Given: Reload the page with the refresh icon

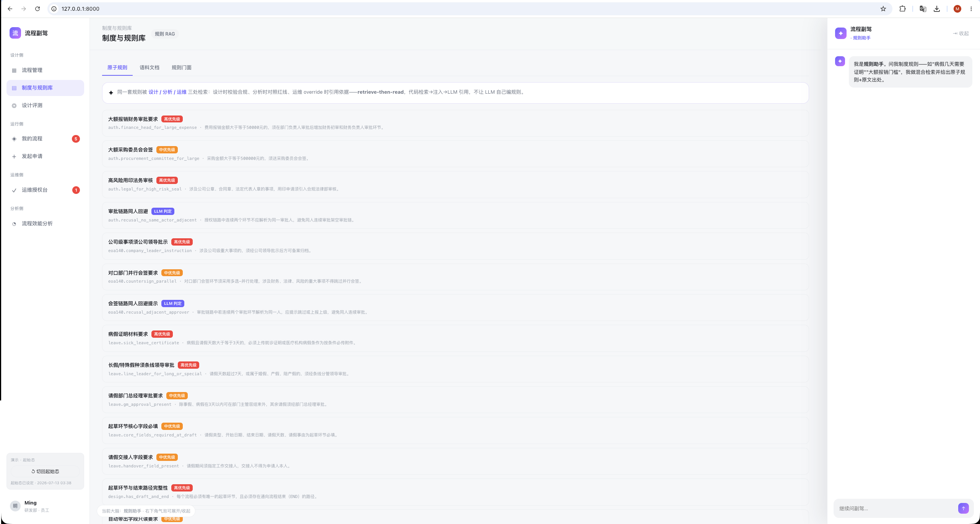Looking at the screenshot, I should pyautogui.click(x=37, y=9).
